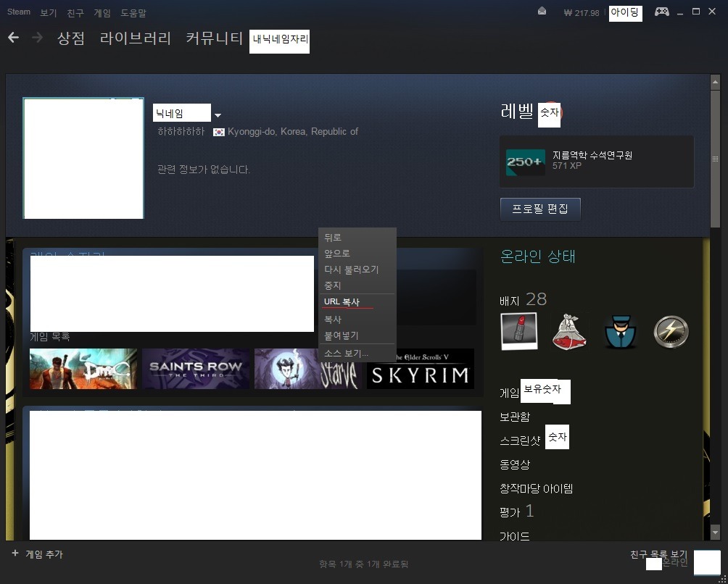The image size is (728, 584).
Task: Choose 다시 불러오기 in context menu
Action: pyautogui.click(x=357, y=270)
